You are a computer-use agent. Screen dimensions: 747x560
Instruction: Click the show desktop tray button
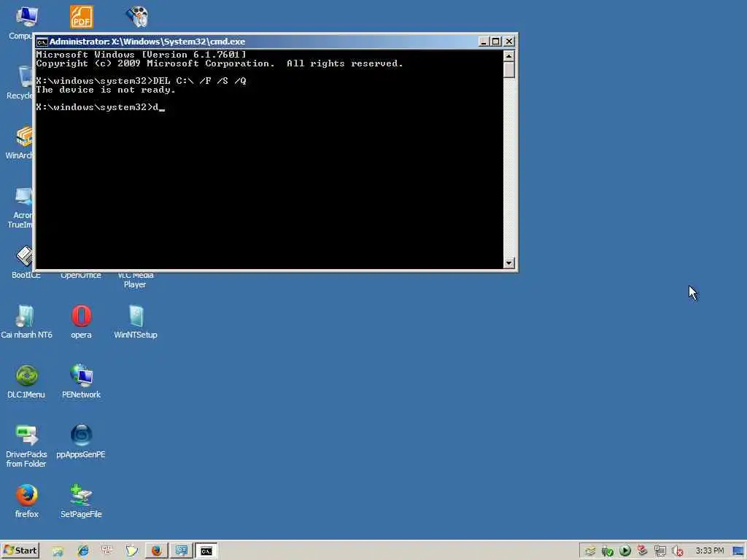point(738,551)
